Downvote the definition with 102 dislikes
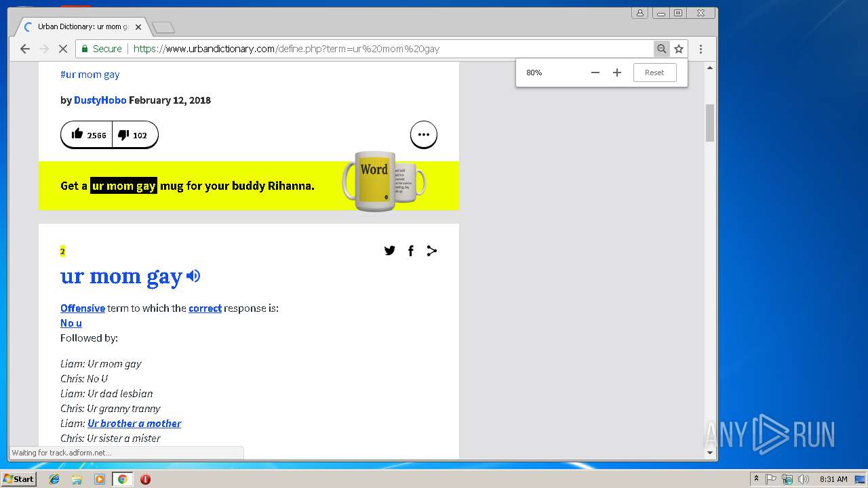The width and height of the screenshot is (868, 488). [135, 135]
